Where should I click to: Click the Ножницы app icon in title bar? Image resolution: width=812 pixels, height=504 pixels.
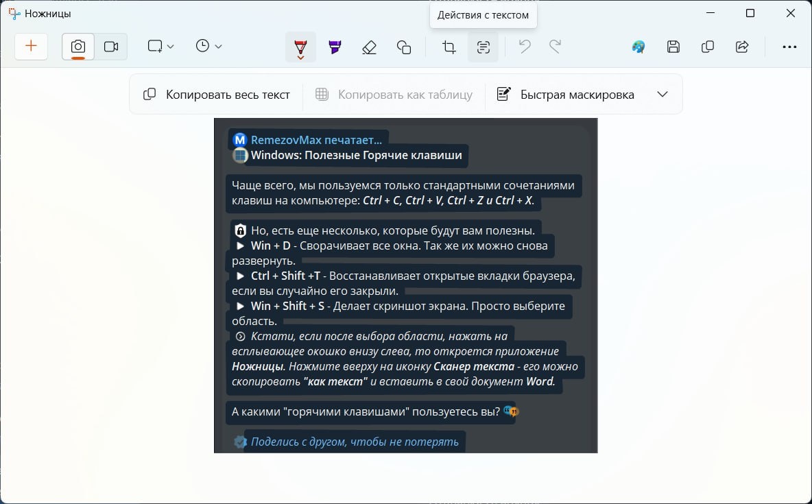14,14
